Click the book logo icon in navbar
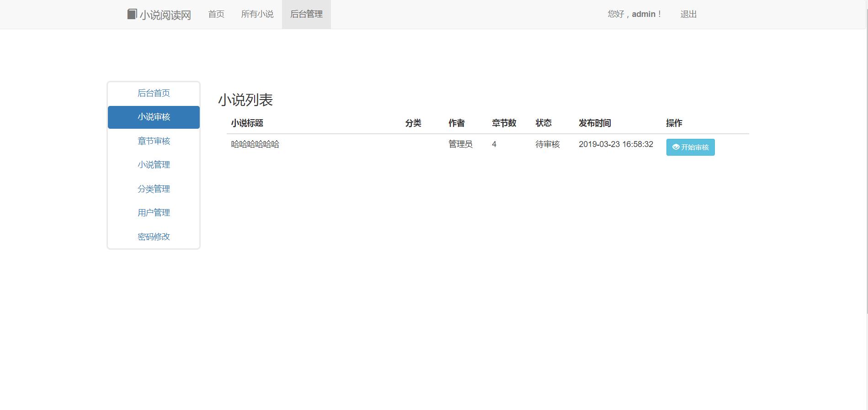 click(132, 14)
